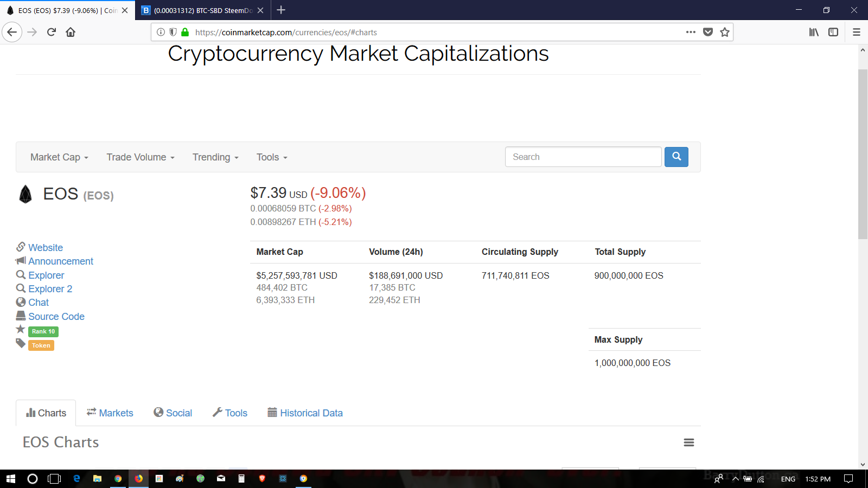Screen dimensions: 868x488
Task: Open the Tools tab below the stats
Action: click(230, 413)
